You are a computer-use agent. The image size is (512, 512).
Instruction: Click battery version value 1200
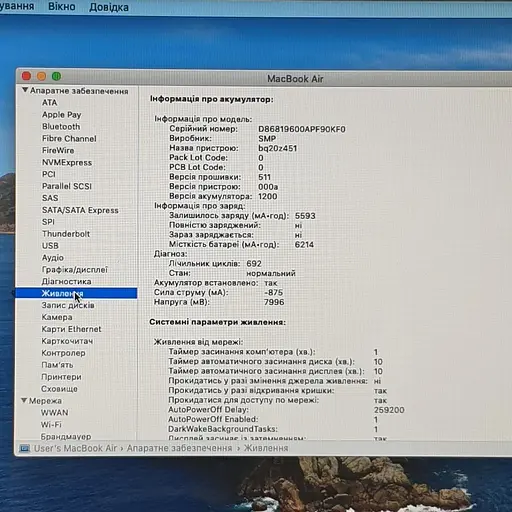click(x=267, y=197)
